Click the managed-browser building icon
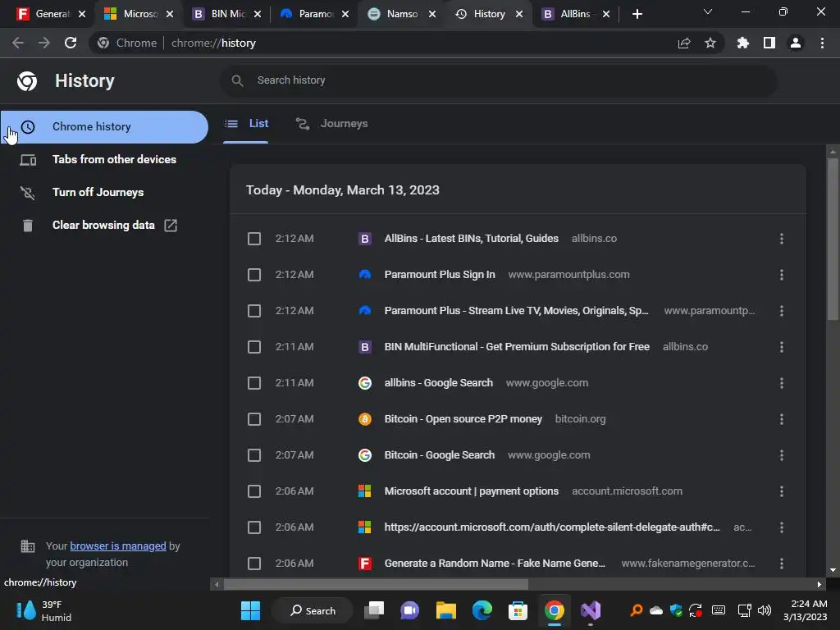 27,546
